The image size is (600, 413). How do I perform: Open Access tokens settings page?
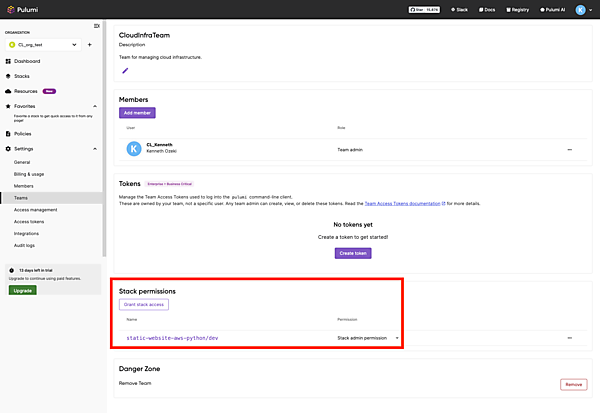click(x=27, y=221)
